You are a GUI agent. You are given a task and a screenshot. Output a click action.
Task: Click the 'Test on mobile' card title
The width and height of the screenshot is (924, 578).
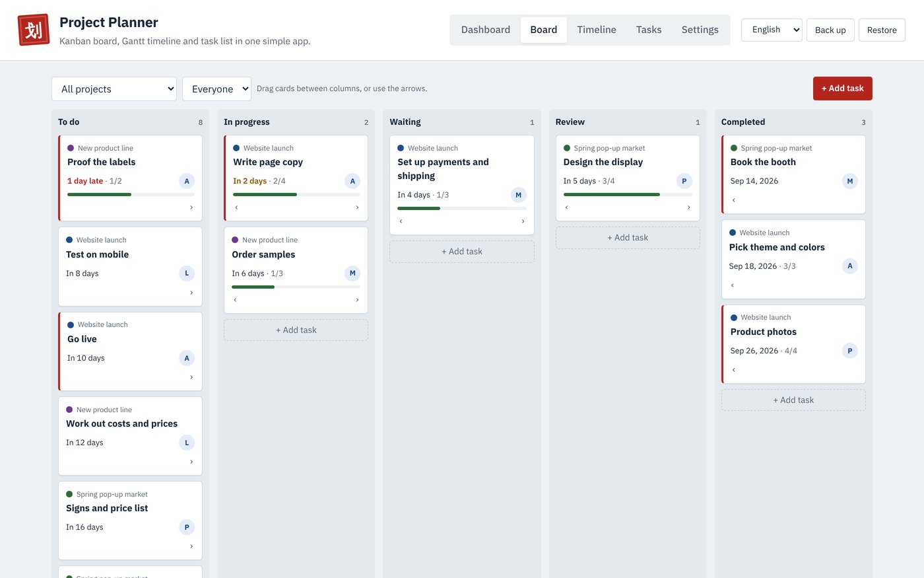click(x=98, y=254)
